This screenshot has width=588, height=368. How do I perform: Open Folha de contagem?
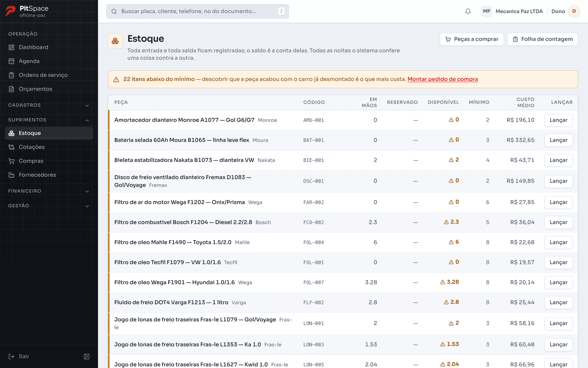click(543, 39)
